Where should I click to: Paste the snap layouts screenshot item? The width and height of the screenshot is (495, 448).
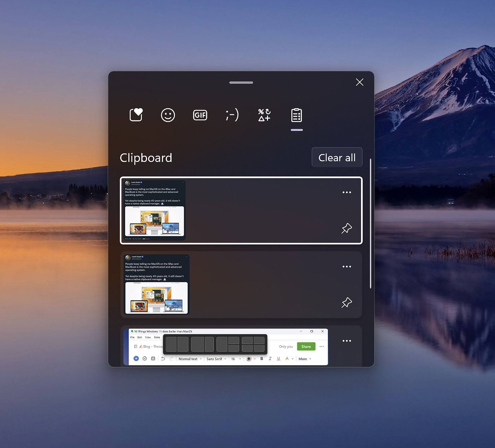coord(226,347)
